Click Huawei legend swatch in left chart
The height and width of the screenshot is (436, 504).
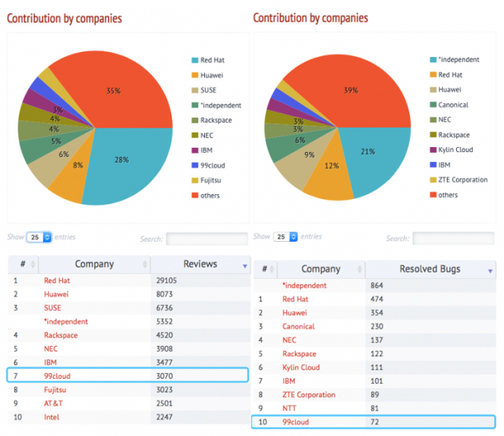tap(195, 76)
